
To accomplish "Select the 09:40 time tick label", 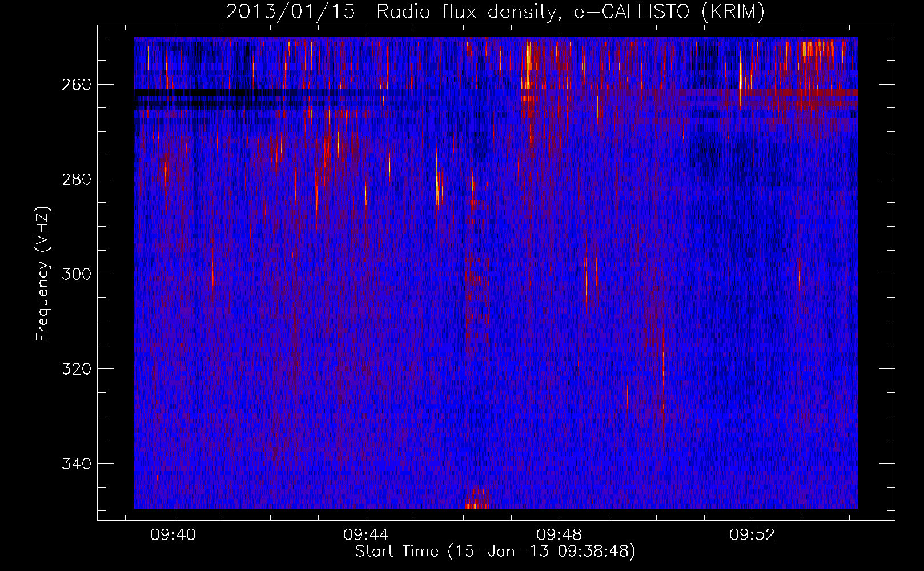I will coord(173,534).
